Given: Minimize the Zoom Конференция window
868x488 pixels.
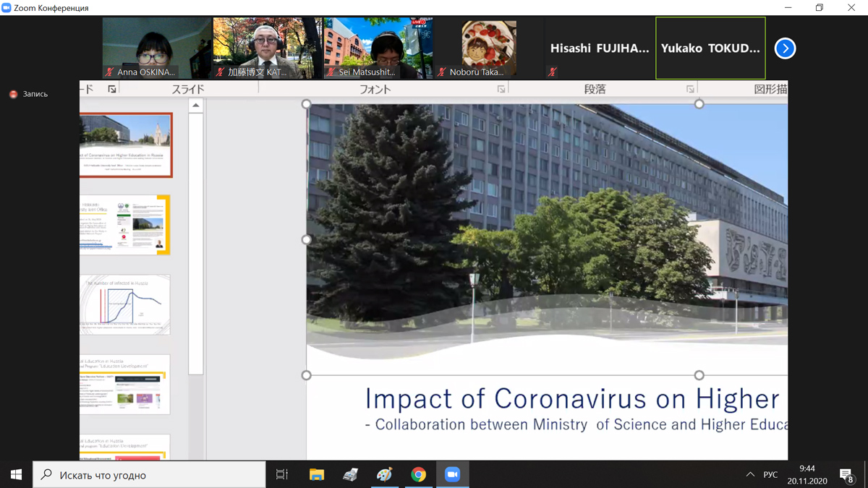Looking at the screenshot, I should point(788,8).
